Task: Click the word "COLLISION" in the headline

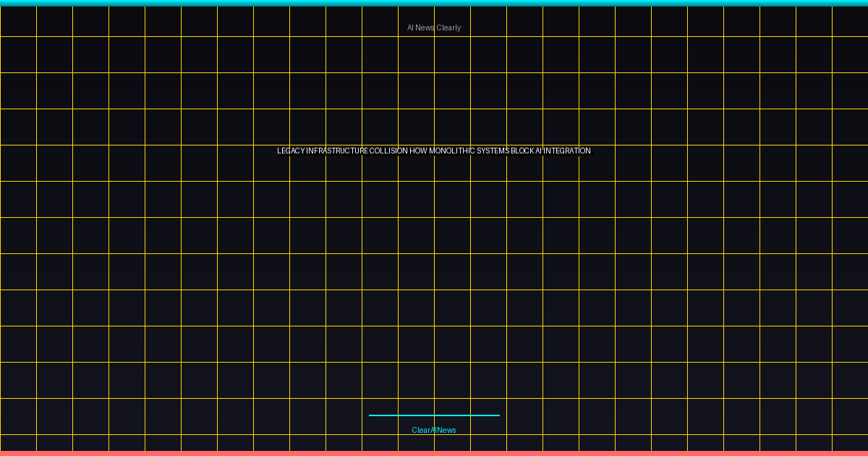Action: point(388,151)
